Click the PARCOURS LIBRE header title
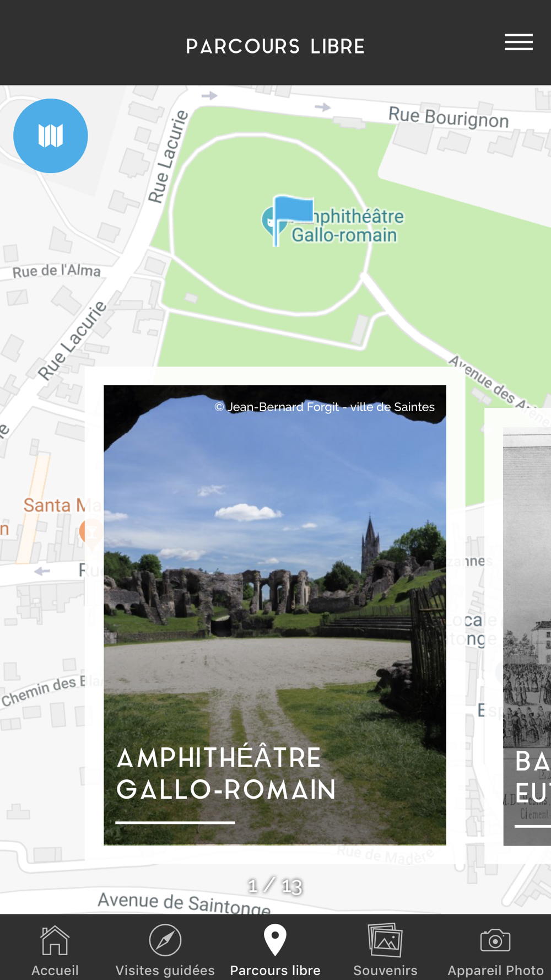 [x=275, y=46]
